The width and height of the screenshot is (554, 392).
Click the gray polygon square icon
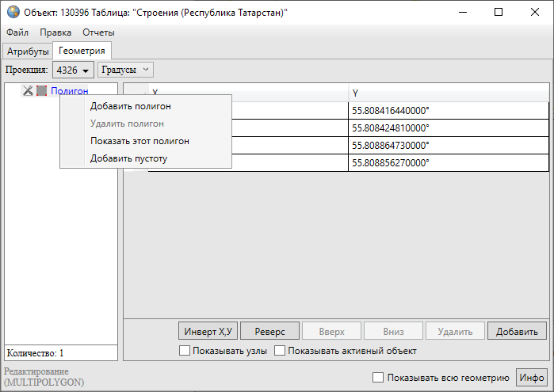(x=41, y=91)
